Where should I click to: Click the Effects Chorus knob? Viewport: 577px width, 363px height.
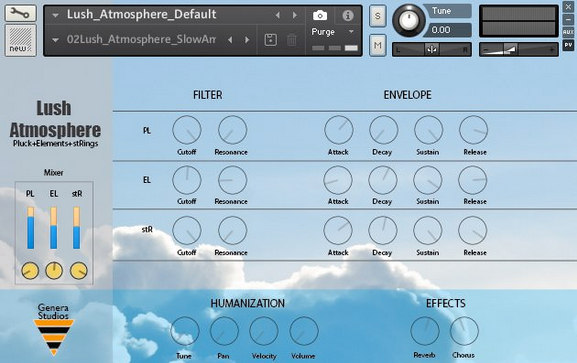click(464, 331)
